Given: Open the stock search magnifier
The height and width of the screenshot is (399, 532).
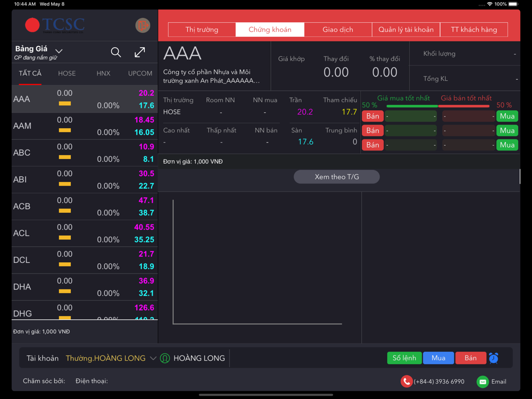Looking at the screenshot, I should tap(115, 52).
